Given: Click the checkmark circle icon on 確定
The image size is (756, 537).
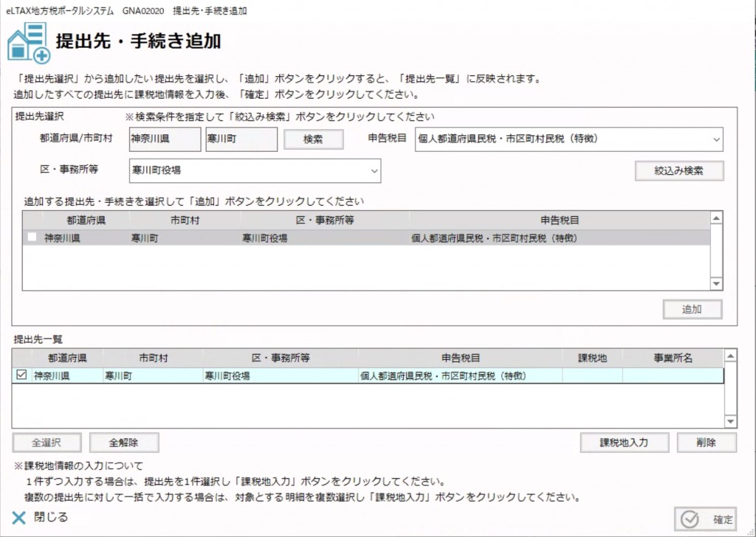Looking at the screenshot, I should pos(690,519).
